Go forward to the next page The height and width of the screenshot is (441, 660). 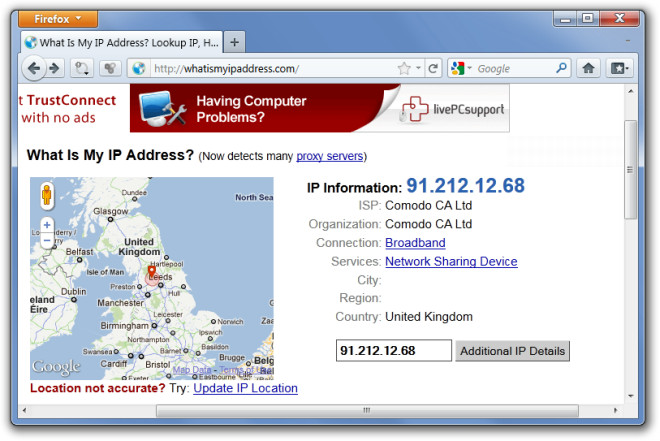(54, 68)
